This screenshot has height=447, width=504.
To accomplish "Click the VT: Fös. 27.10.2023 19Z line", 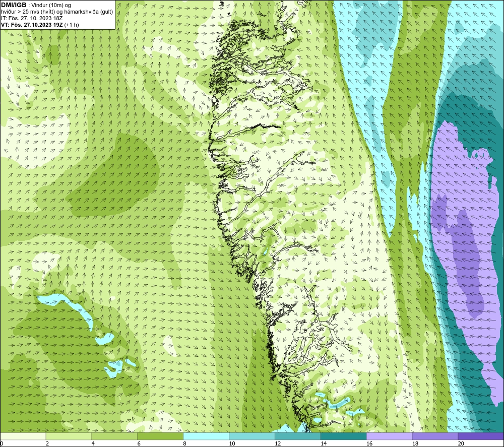I will (40, 25).
